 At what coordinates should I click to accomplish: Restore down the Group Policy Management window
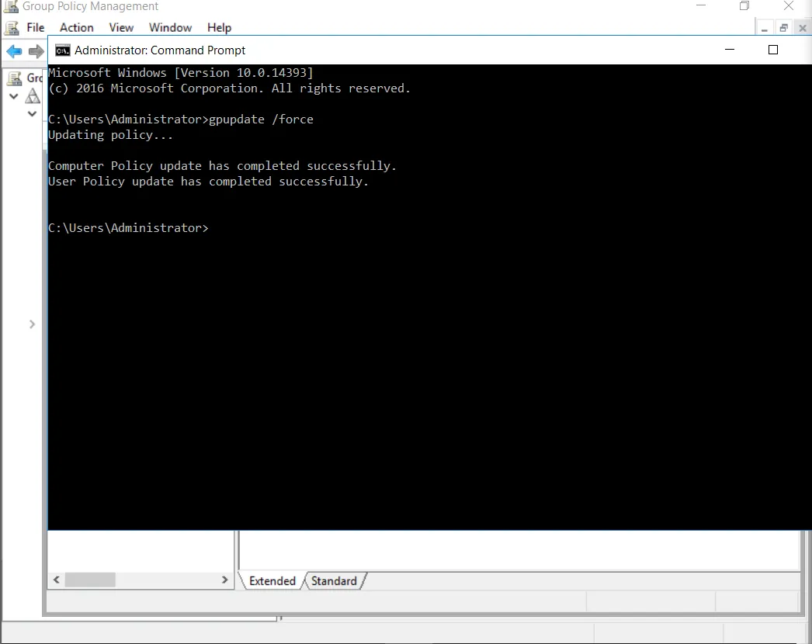744,5
